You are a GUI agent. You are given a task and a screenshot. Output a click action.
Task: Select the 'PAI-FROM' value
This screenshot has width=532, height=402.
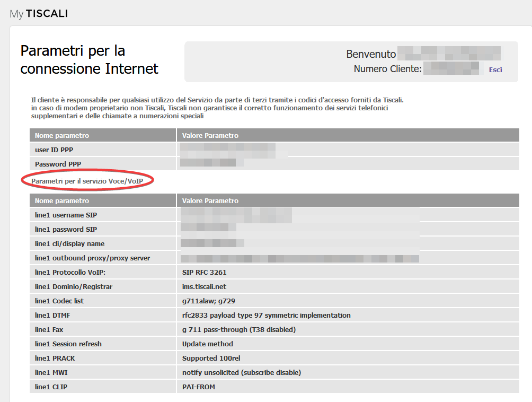click(199, 387)
